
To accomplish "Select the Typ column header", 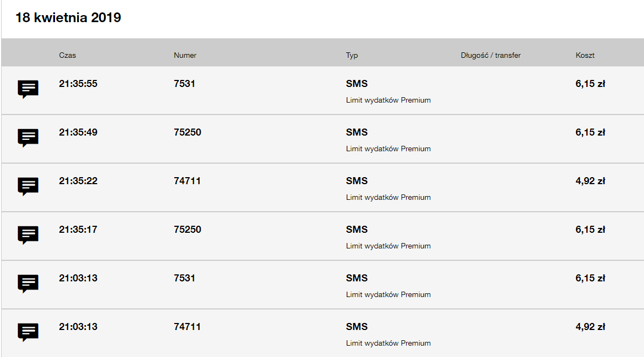I will coord(352,55).
